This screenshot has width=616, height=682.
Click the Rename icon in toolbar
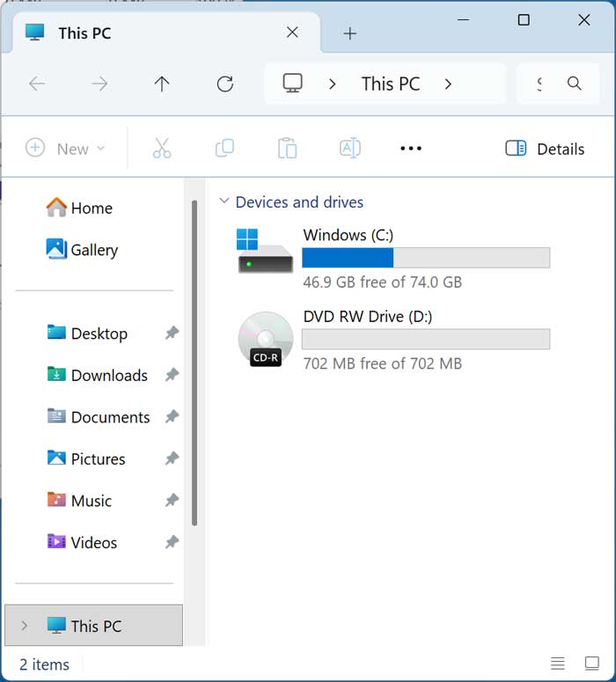(349, 149)
